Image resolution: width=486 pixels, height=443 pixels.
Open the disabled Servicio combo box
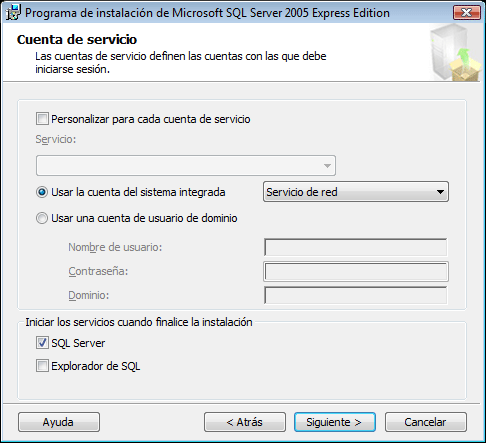pyautogui.click(x=186, y=165)
